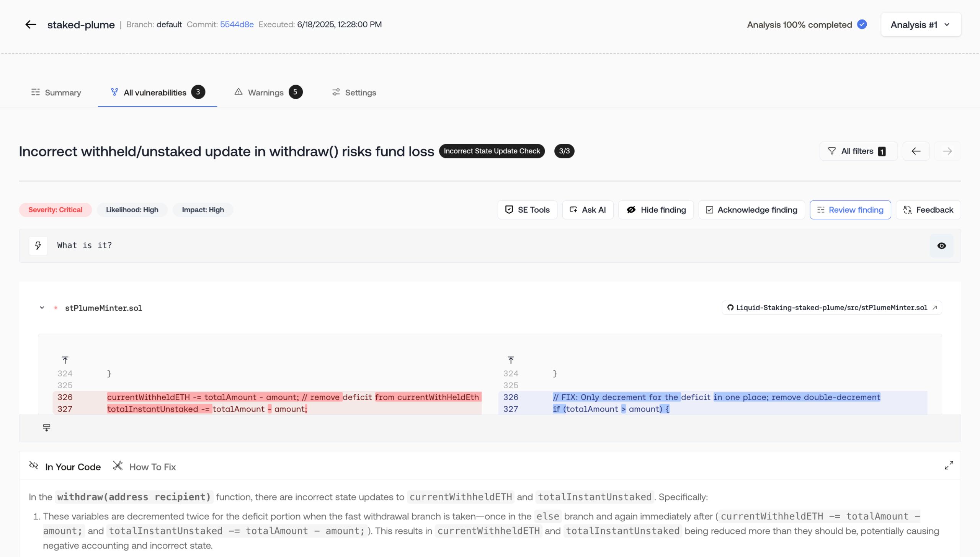This screenshot has height=557, width=980.
Task: Go to previous finding arrow
Action: (916, 151)
